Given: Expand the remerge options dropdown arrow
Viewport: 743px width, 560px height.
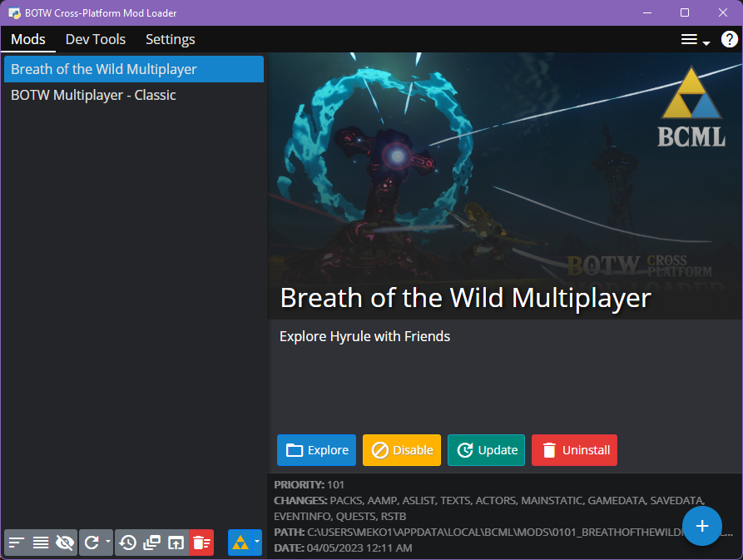Looking at the screenshot, I should 108,542.
